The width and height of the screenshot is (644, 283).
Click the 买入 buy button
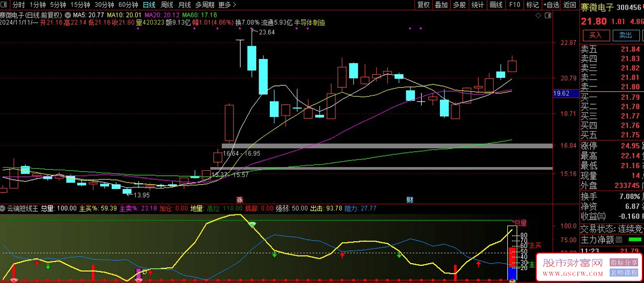point(596,35)
